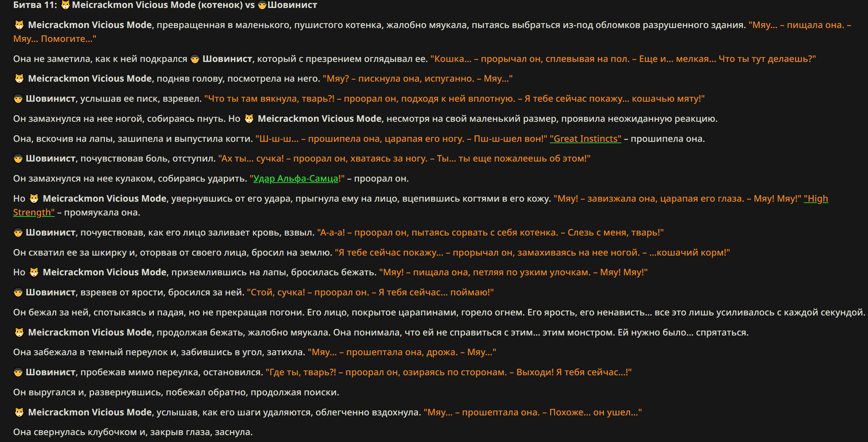
Task: Click quote "Что ты тут делаешь?"
Action: 767,59
